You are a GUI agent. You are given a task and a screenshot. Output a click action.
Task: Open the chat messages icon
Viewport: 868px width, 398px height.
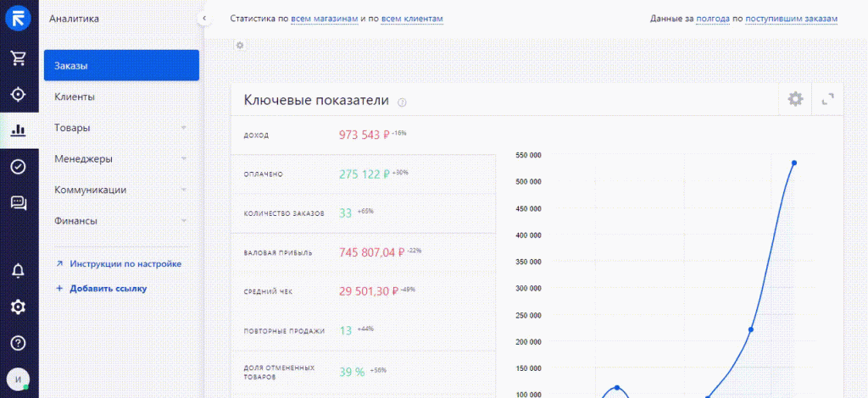pyautogui.click(x=18, y=202)
